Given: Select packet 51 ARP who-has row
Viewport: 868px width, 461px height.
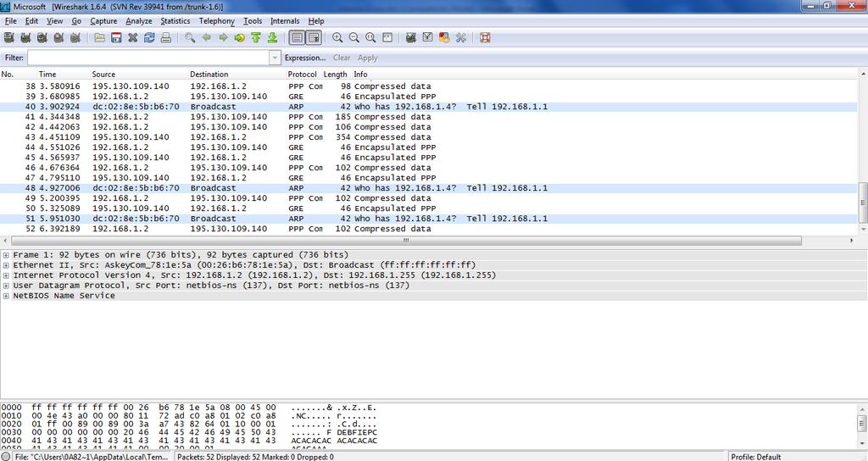Looking at the screenshot, I should pyautogui.click(x=429, y=219).
